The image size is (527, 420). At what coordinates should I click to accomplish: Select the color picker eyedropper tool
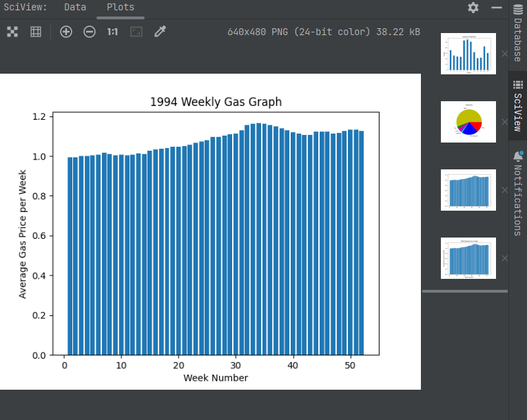[x=160, y=32]
